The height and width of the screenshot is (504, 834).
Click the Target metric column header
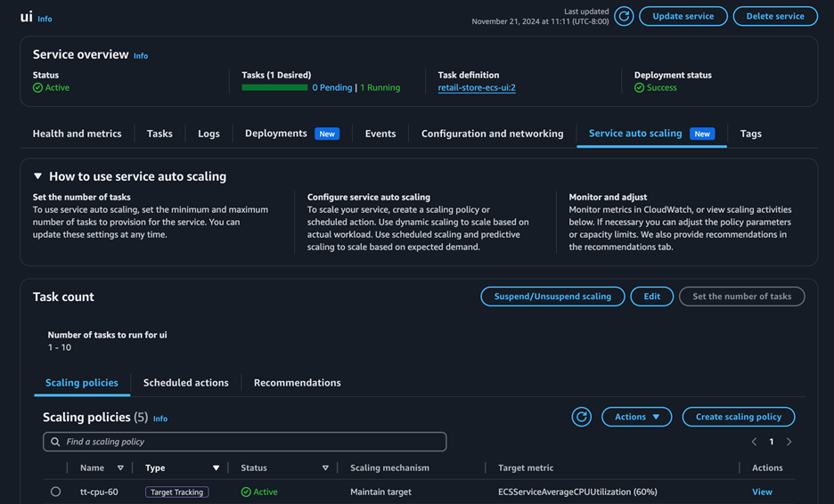(x=526, y=467)
